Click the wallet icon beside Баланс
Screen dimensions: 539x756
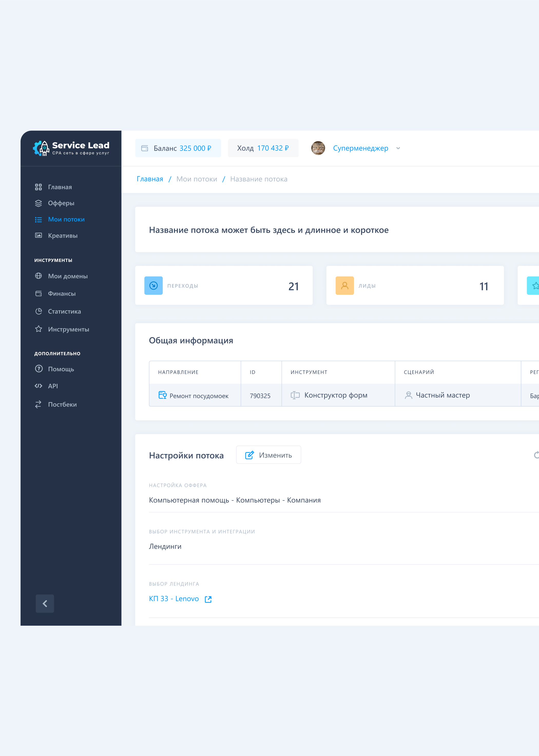tap(145, 148)
